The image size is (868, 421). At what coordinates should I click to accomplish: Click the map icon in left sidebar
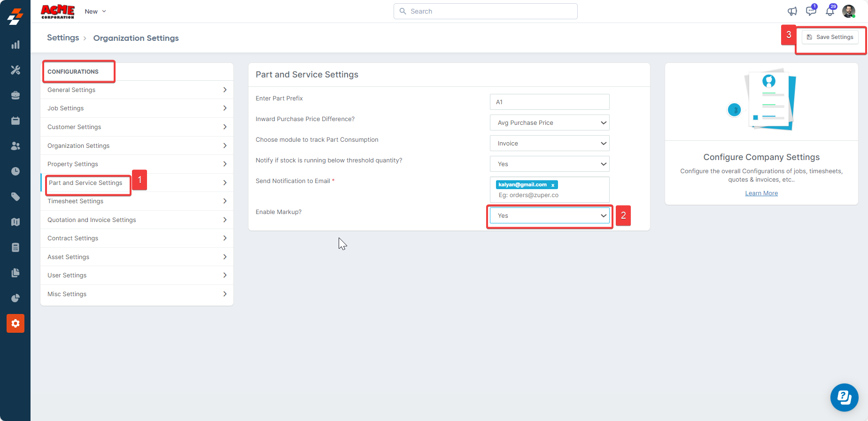15,222
